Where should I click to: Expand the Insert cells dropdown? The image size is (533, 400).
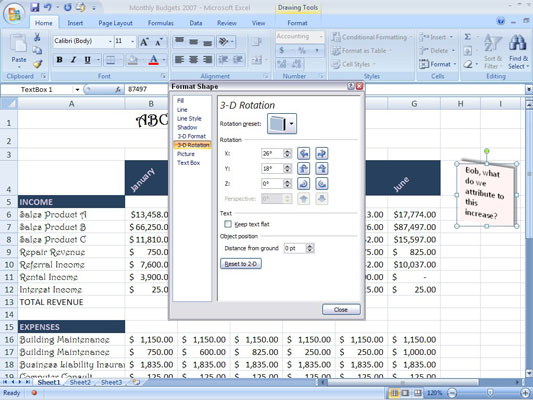point(451,37)
